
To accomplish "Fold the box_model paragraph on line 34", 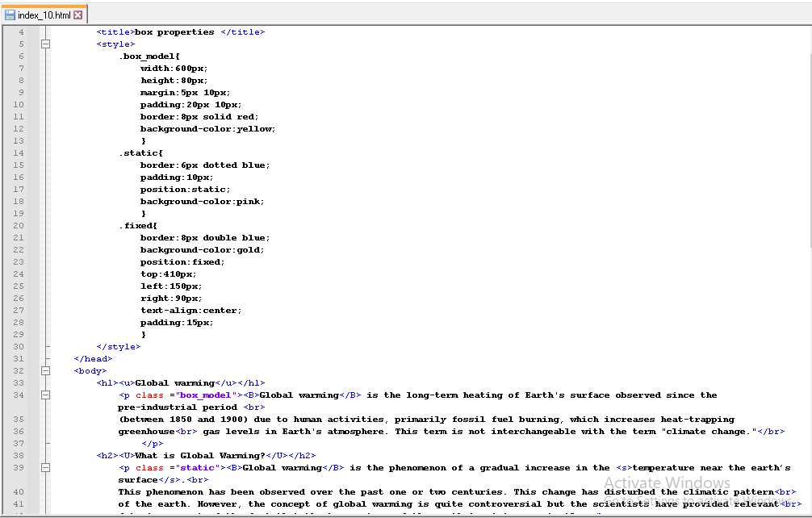I will [x=46, y=395].
